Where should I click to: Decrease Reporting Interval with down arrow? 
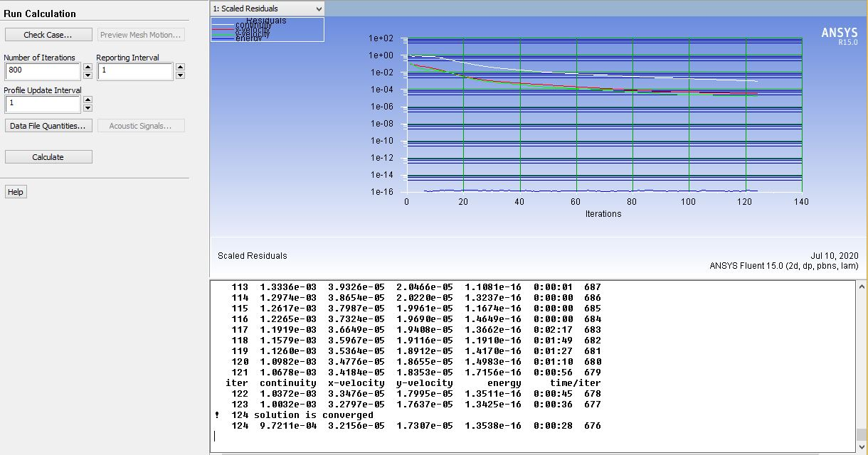point(181,75)
